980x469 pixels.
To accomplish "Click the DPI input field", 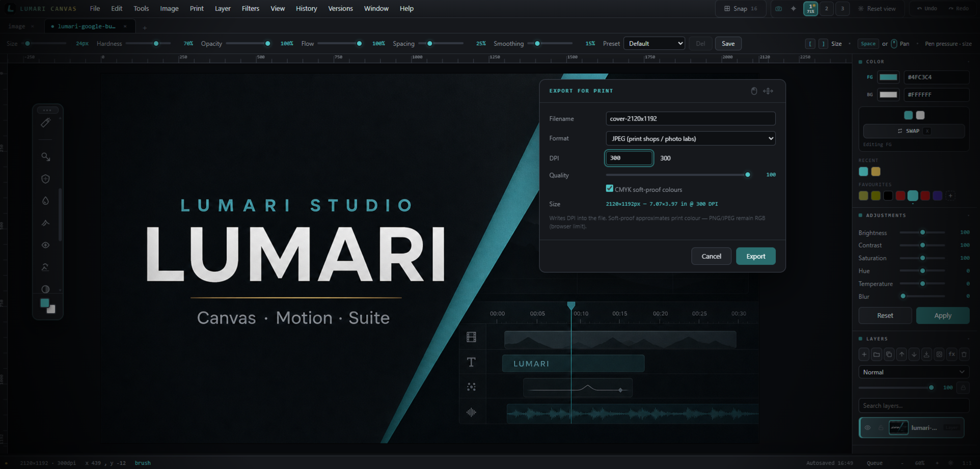I will tap(629, 158).
